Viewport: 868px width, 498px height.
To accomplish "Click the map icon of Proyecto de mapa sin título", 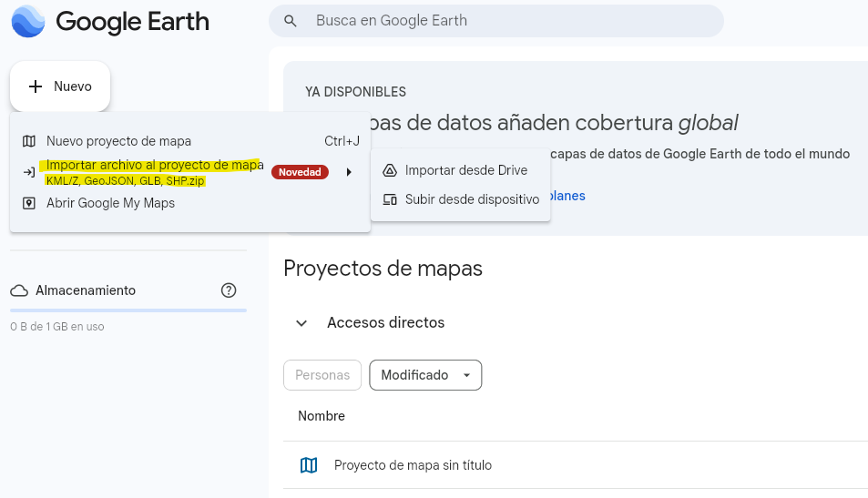I will 309,465.
